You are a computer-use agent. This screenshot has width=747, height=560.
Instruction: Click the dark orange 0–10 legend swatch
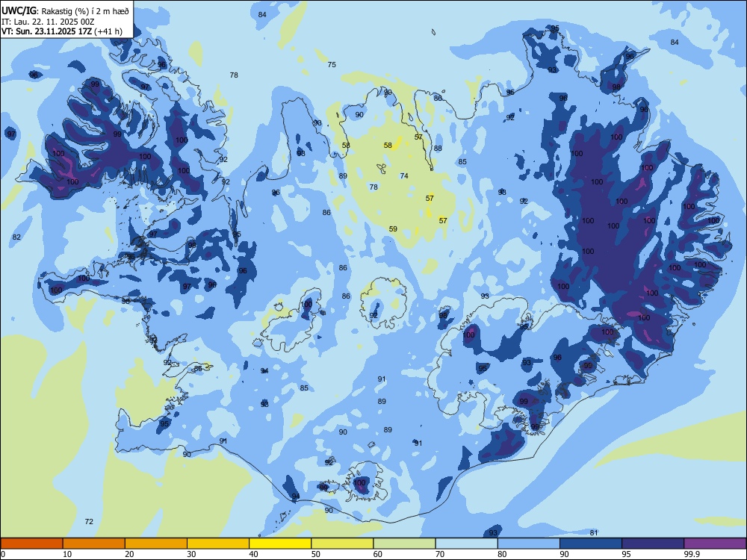[x=31, y=544]
